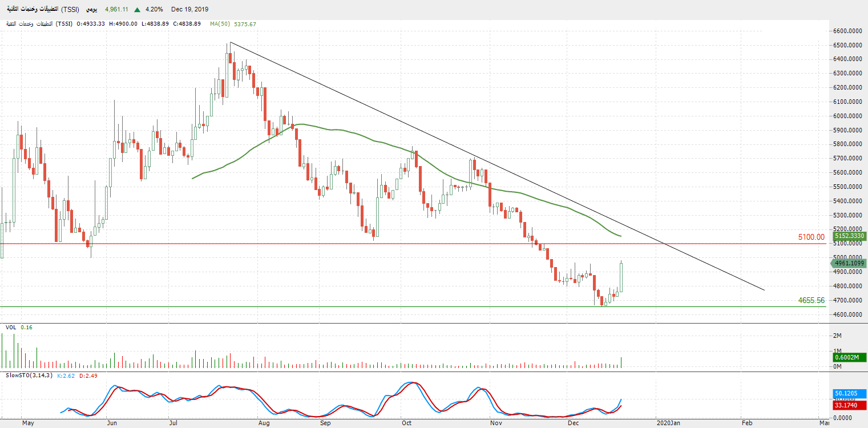
Task: Click the 4.20% change percentage
Action: (154, 10)
